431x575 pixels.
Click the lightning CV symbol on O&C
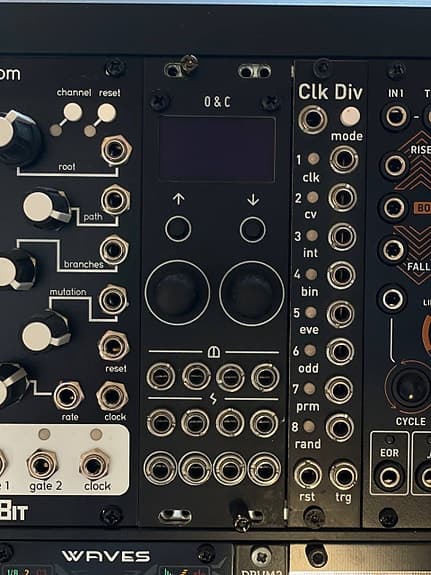click(213, 399)
